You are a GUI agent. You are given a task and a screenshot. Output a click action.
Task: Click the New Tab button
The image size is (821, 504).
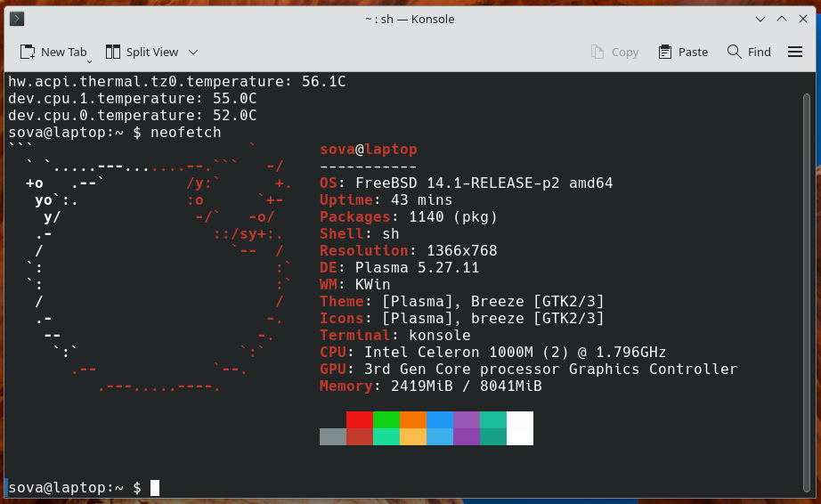(53, 52)
